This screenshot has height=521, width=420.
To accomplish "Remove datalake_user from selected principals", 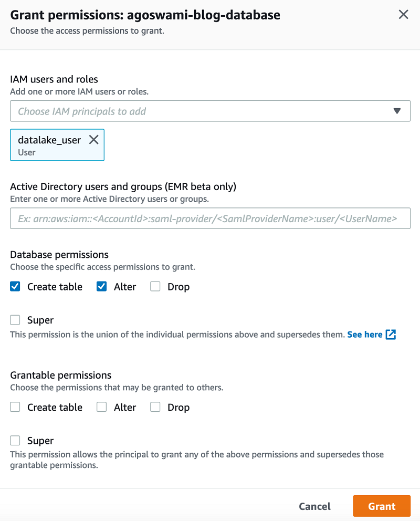I will point(93,140).
